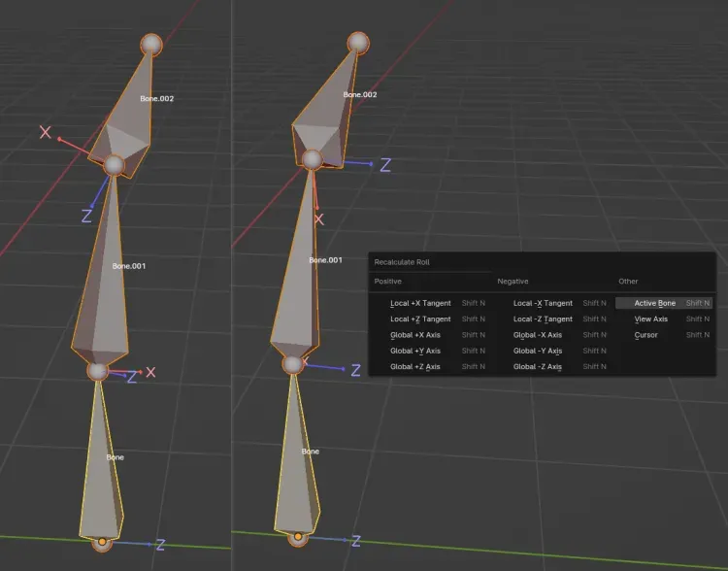Select the root joint with orange dot, right viewport

(298, 537)
